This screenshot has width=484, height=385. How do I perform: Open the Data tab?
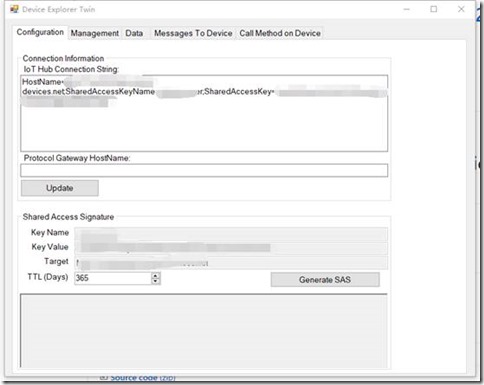point(134,33)
